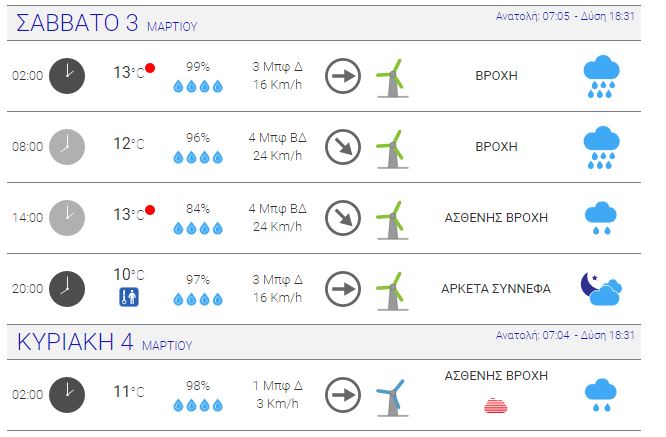666x437 pixels.
Task: Click the red dust cloud icon on Sunday
Action: (x=496, y=406)
